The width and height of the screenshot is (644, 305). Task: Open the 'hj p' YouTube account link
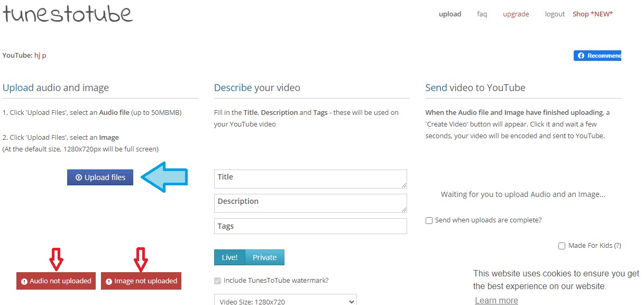pos(40,55)
